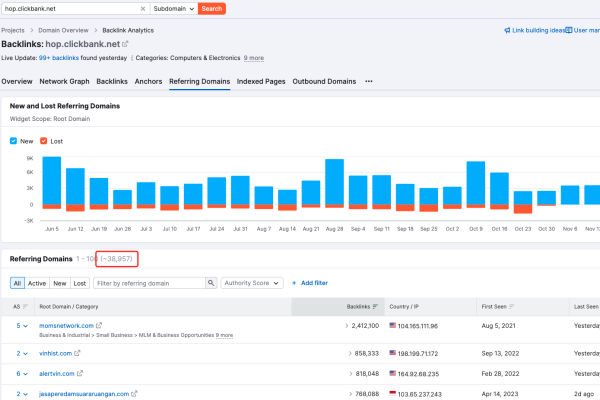
Task: Select the New filter toggle under Referring Domains
Action: tap(59, 283)
